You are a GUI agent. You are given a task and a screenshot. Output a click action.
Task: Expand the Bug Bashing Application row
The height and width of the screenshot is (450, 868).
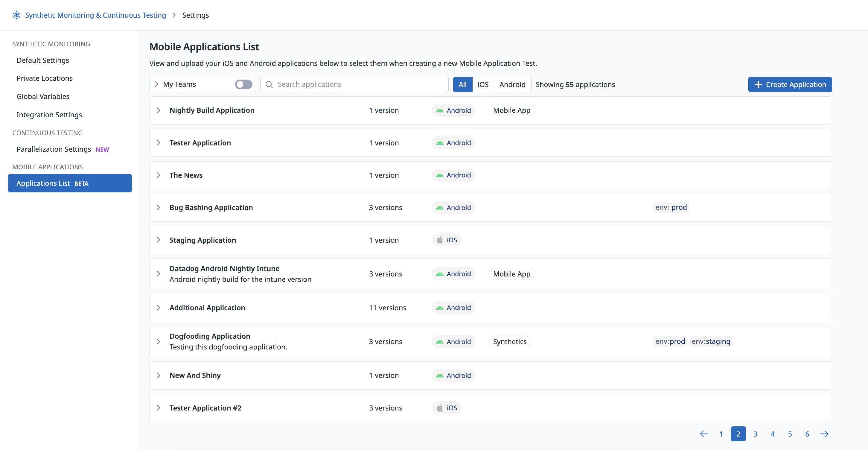click(158, 208)
